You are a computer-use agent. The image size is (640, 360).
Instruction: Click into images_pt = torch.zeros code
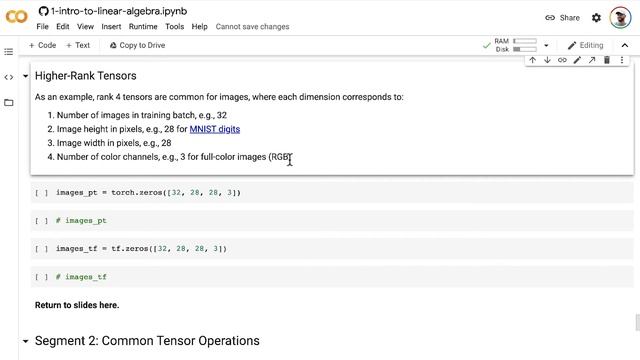[x=148, y=193]
